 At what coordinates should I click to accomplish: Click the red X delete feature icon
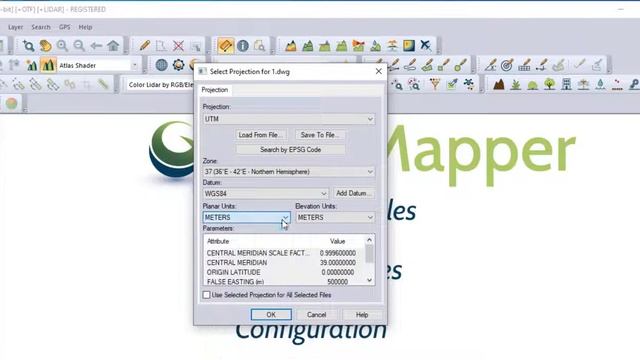point(178,45)
